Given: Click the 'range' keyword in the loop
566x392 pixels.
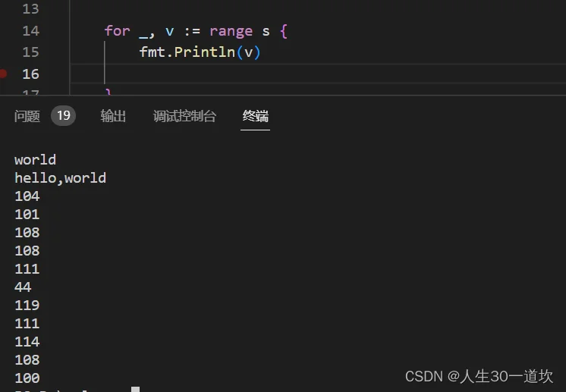Looking at the screenshot, I should point(231,32).
